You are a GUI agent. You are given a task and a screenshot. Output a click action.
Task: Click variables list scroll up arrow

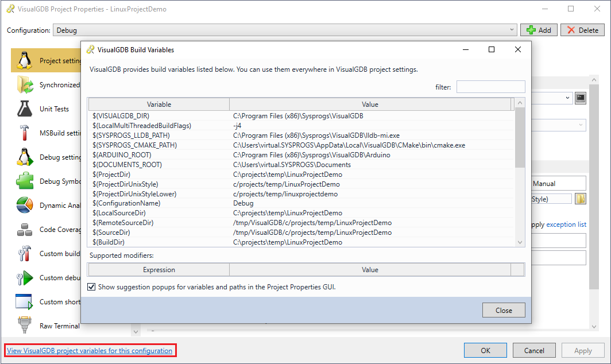(520, 103)
